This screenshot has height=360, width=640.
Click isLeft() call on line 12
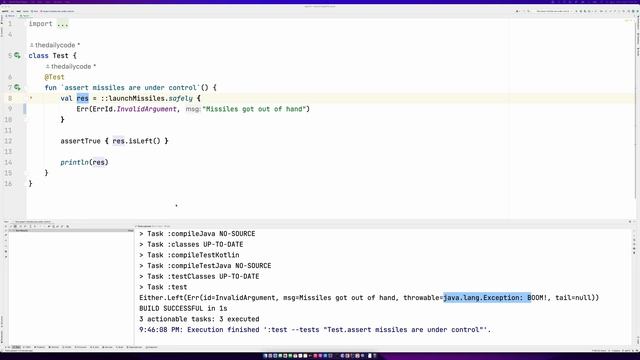tap(144, 141)
